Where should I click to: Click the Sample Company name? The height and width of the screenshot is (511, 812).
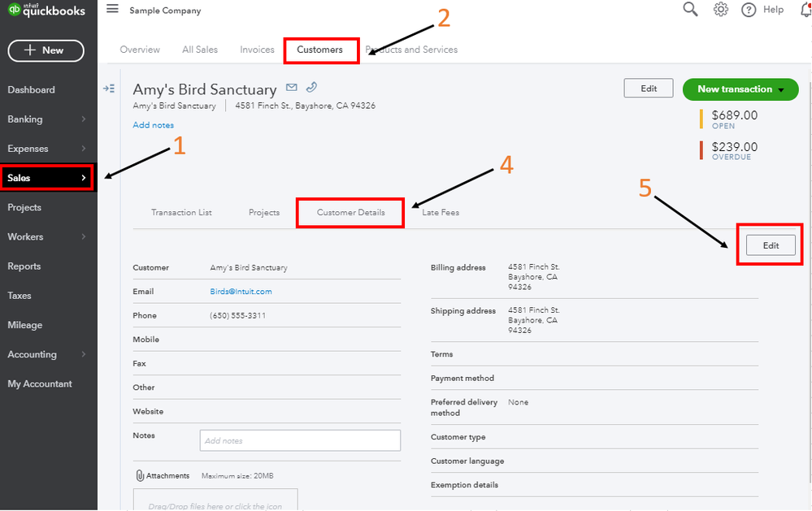165,11
